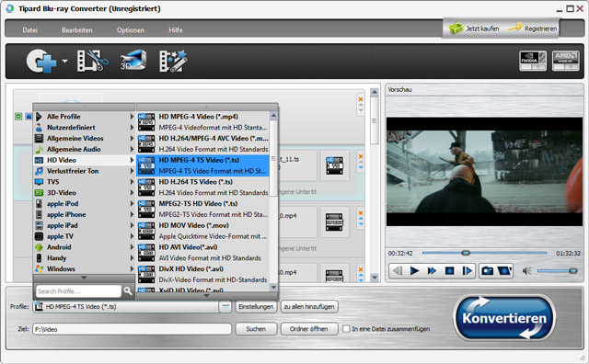Choose HD AVI Video(*.avi) format

[x=202, y=253]
